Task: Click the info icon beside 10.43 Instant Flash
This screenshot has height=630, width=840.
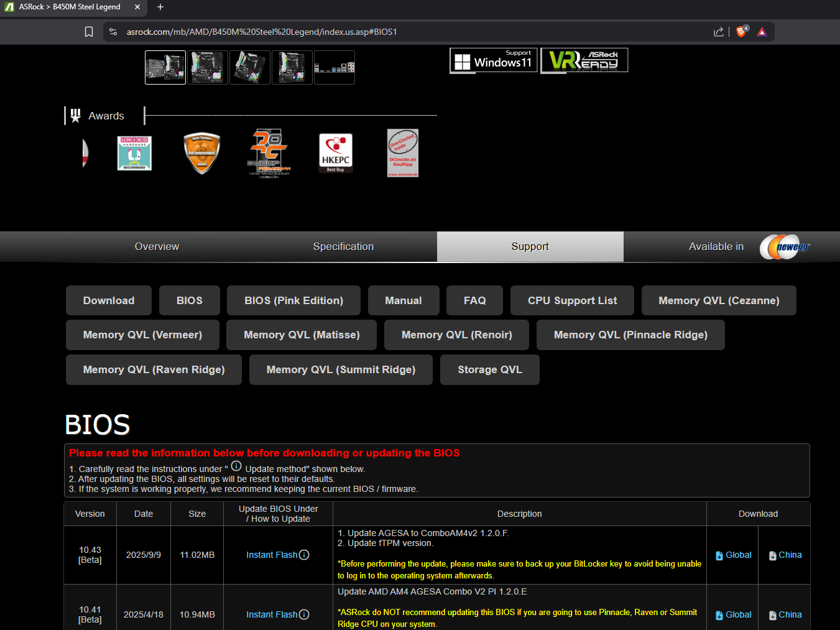Action: [304, 555]
